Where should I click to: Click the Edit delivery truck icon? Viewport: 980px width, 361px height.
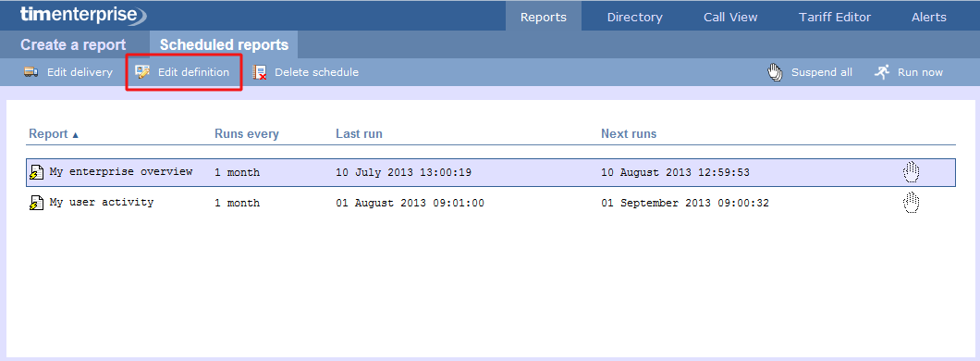point(31,72)
